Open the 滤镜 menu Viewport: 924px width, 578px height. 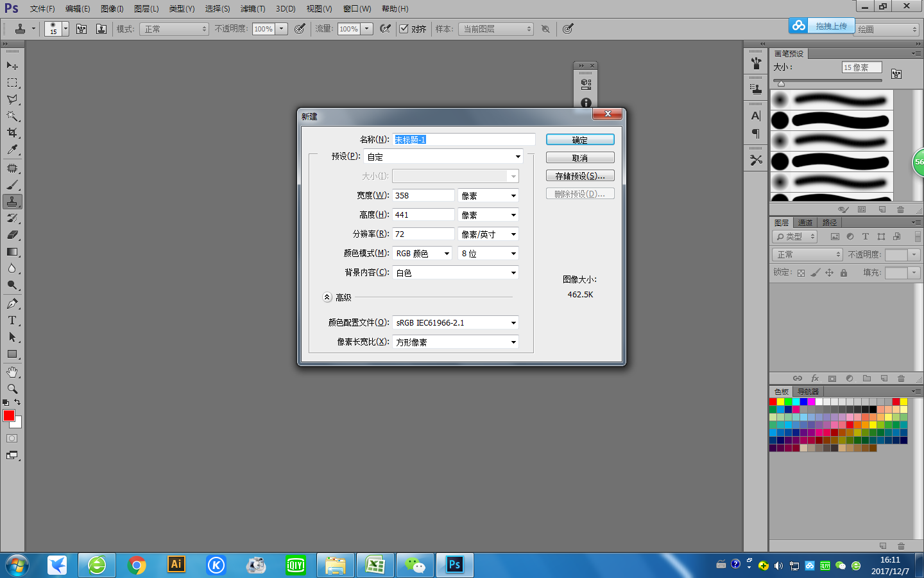[252, 8]
